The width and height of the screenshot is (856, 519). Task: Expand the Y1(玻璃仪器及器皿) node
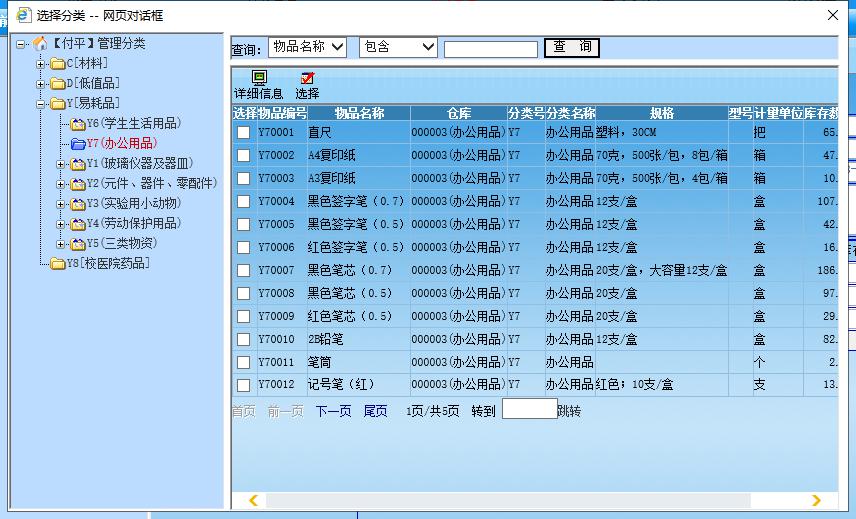(61, 164)
